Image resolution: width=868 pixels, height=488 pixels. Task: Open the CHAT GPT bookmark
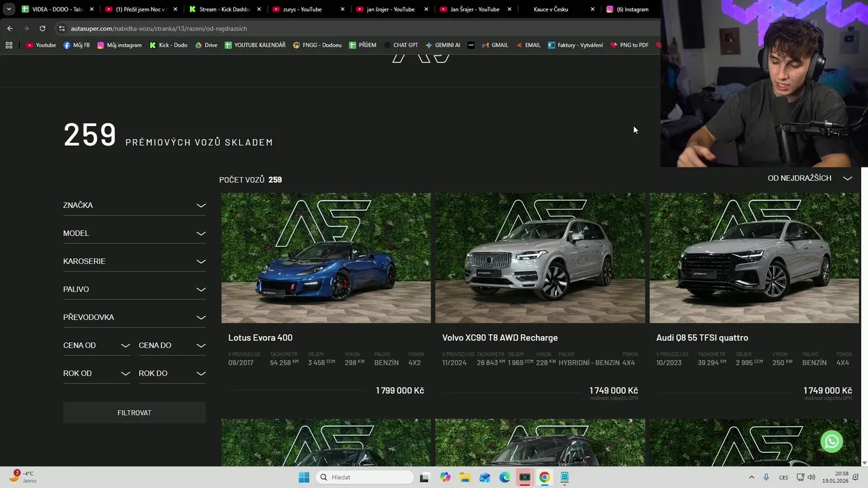click(401, 45)
